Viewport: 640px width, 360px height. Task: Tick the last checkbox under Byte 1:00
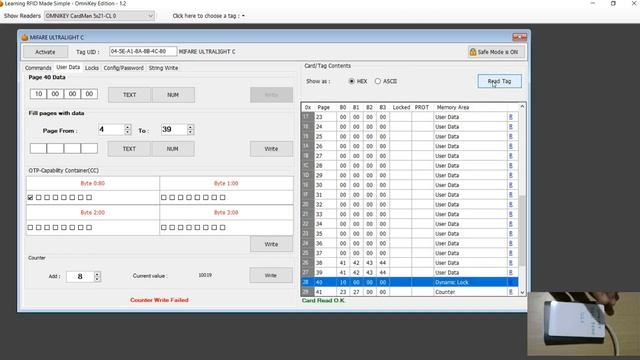222,198
